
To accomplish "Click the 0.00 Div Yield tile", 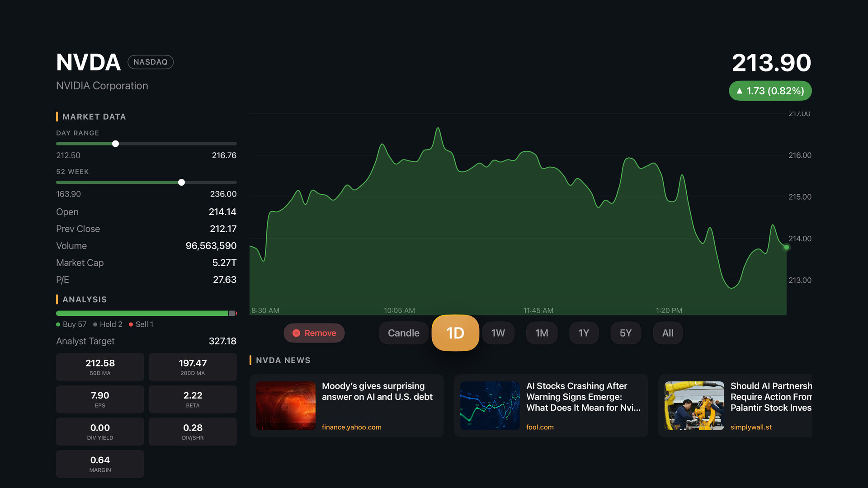I will click(100, 432).
